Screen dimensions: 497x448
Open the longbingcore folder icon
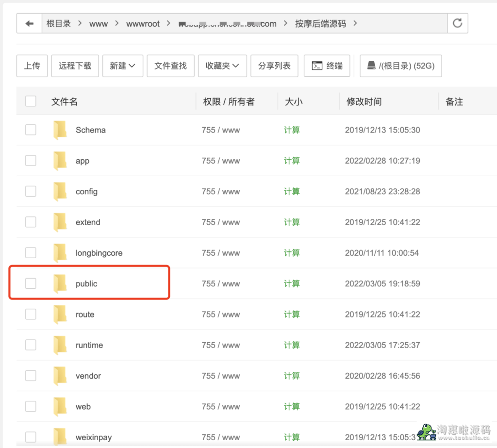[x=60, y=253]
